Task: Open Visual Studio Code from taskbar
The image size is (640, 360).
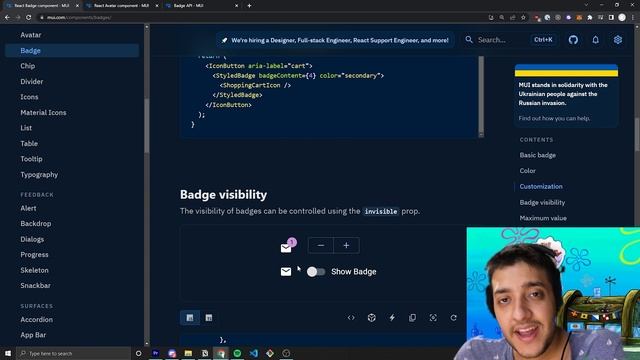Action: click(253, 353)
